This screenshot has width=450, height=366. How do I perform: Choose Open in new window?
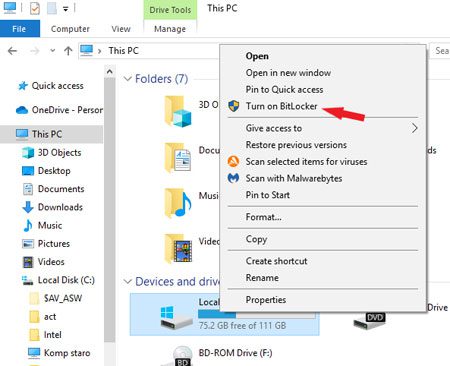323,73
